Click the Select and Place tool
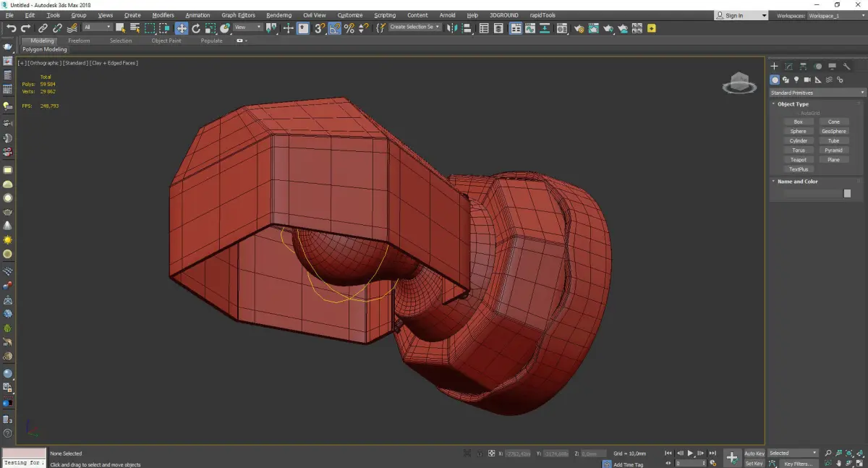The height and width of the screenshot is (468, 868). (x=225, y=28)
